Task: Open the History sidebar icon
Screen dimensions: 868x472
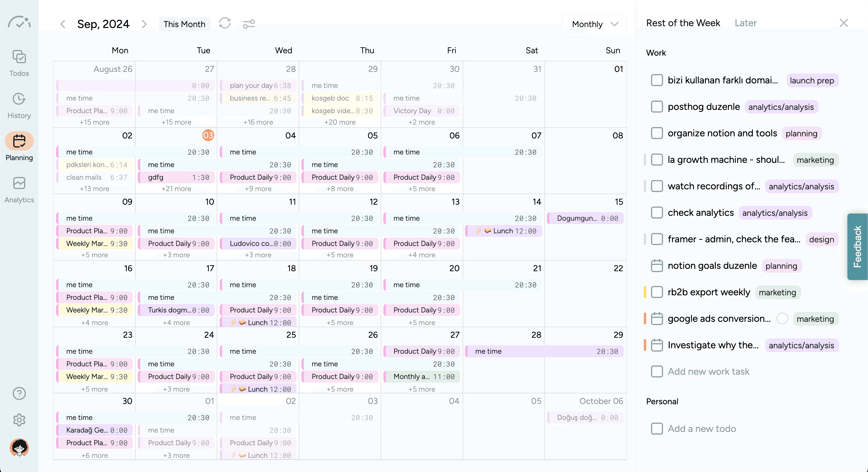Action: point(19,105)
